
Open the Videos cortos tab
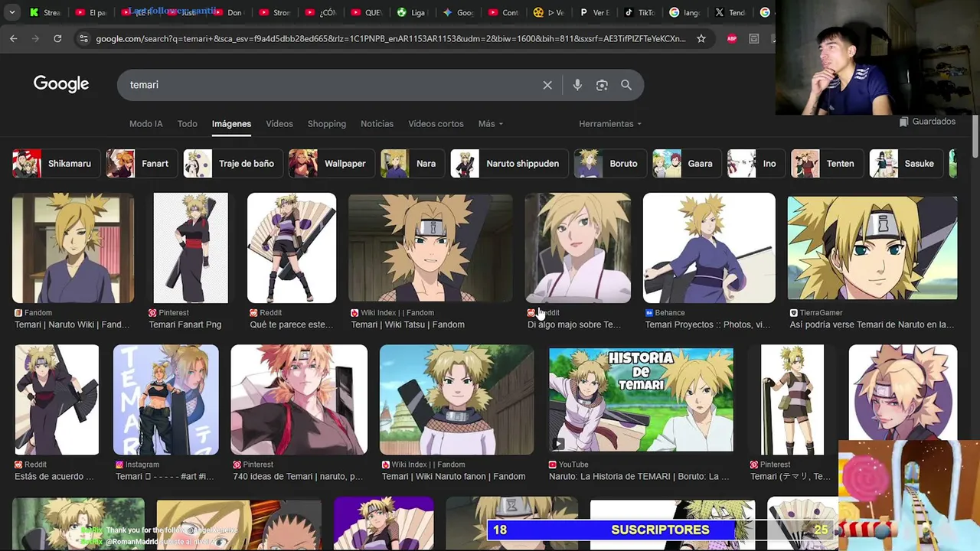point(436,124)
